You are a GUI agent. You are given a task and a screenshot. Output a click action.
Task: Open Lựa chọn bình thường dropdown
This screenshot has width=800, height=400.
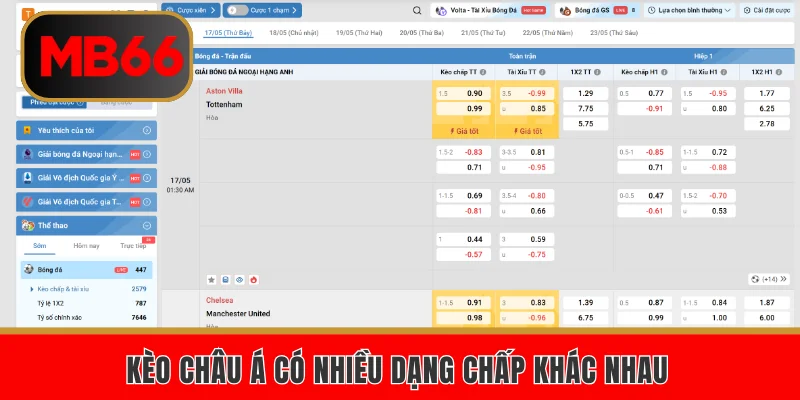pos(689,10)
